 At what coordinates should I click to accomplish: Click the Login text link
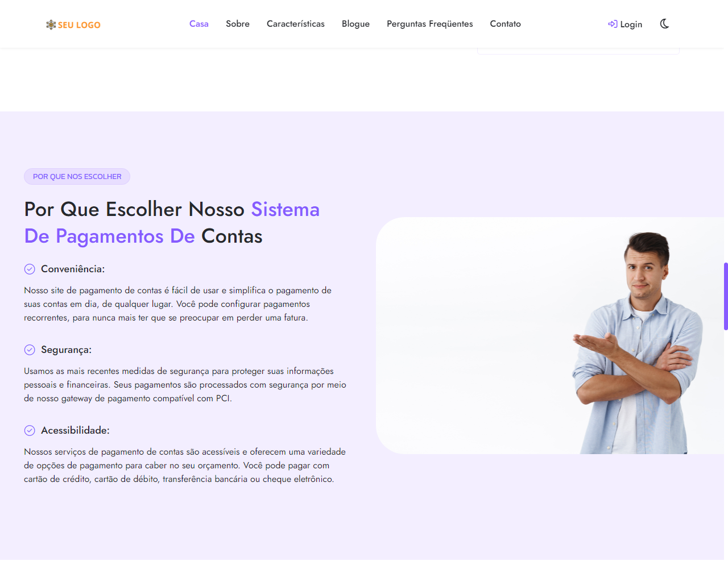click(x=631, y=24)
